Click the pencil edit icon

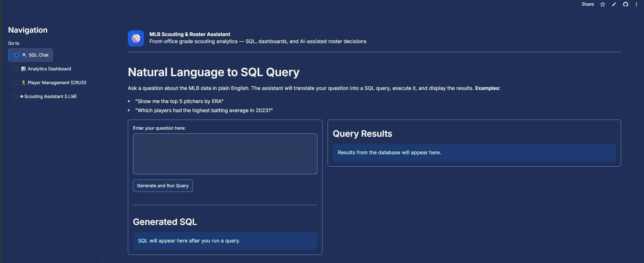(614, 4)
